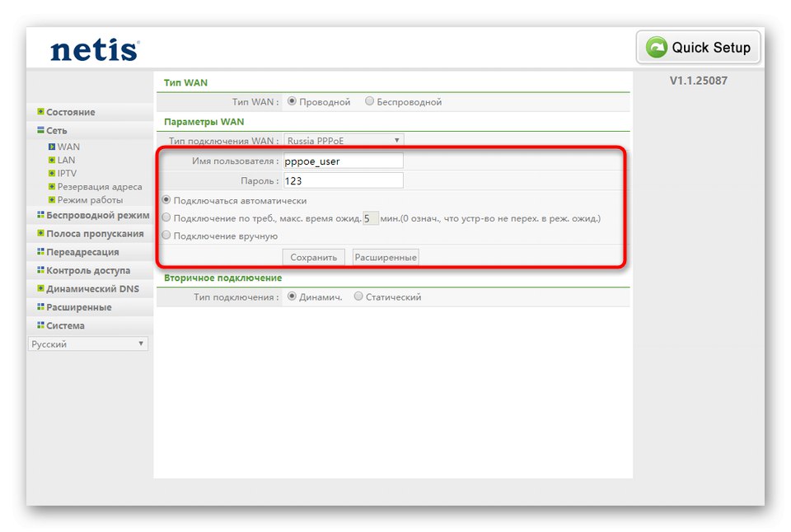
Task: Expand the Система section
Action: 65,325
